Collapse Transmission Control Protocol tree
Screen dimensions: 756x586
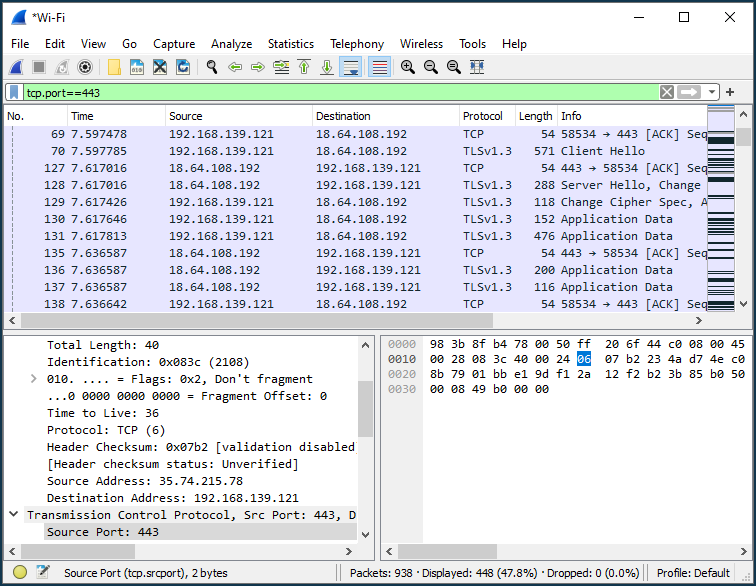pyautogui.click(x=14, y=514)
